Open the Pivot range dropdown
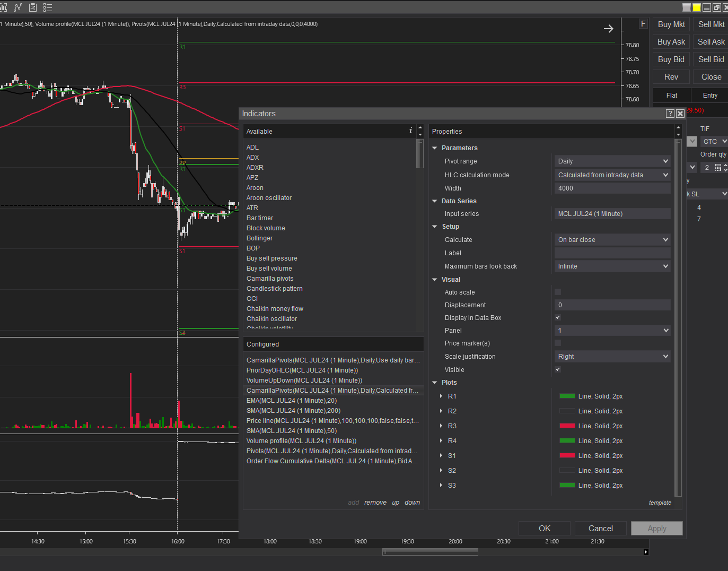Viewport: 728px width, 571px height. [612, 161]
